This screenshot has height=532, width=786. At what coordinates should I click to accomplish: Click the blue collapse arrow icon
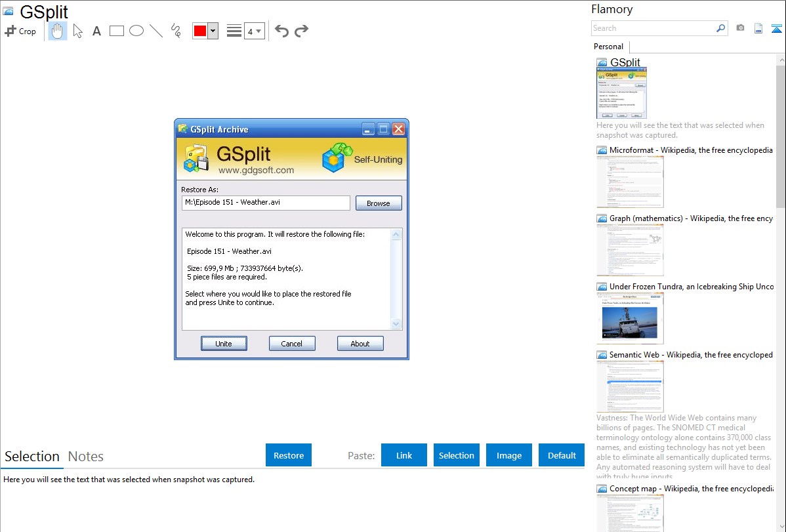coord(776,29)
